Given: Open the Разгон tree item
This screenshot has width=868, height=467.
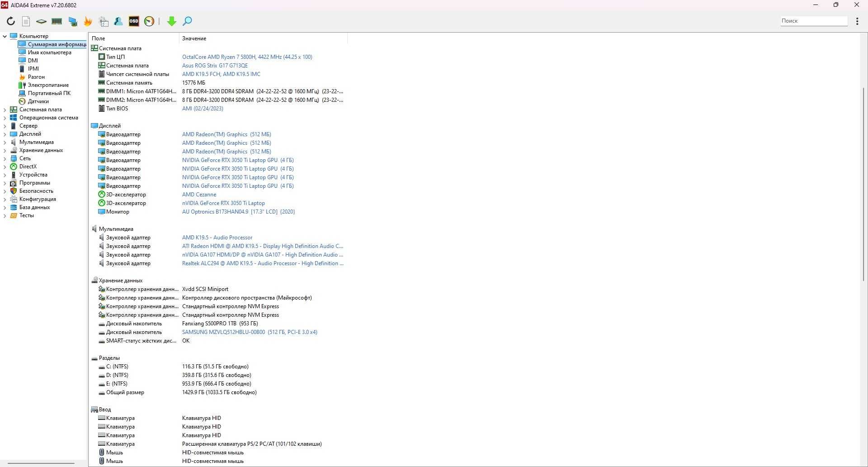Looking at the screenshot, I should pos(32,77).
